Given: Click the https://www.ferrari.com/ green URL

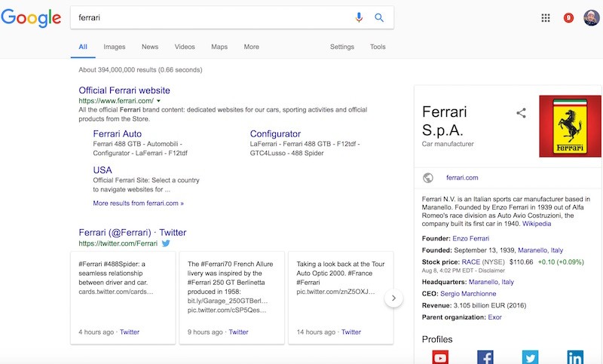Looking at the screenshot, I should coord(116,101).
